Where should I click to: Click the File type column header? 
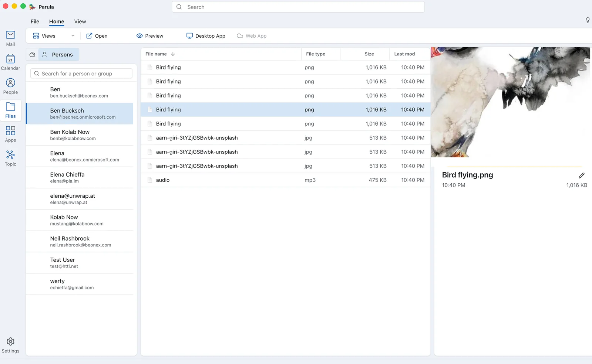321,54
